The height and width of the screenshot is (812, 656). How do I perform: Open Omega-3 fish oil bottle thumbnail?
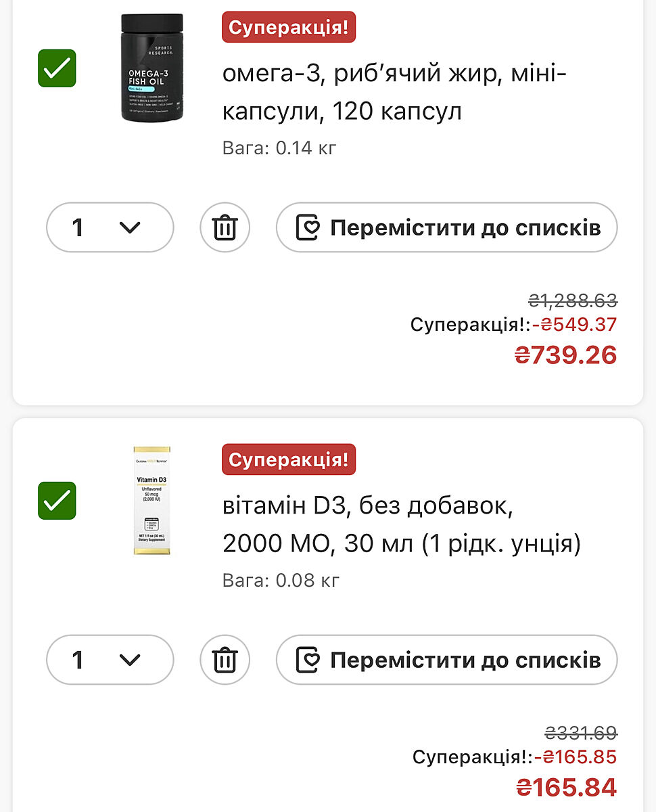[152, 68]
